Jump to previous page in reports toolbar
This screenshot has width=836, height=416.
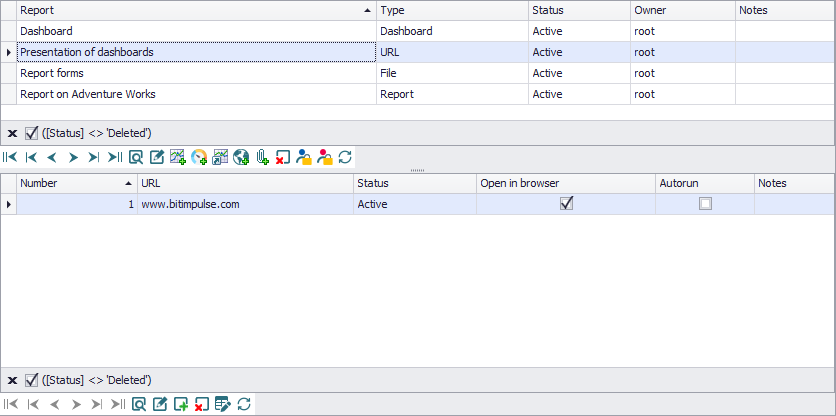coord(31,157)
